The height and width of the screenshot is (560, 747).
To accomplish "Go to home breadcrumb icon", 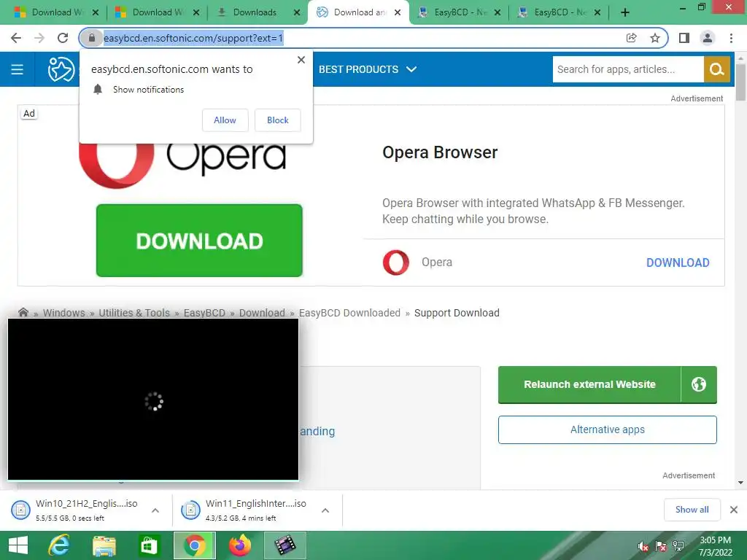I will [x=23, y=313].
